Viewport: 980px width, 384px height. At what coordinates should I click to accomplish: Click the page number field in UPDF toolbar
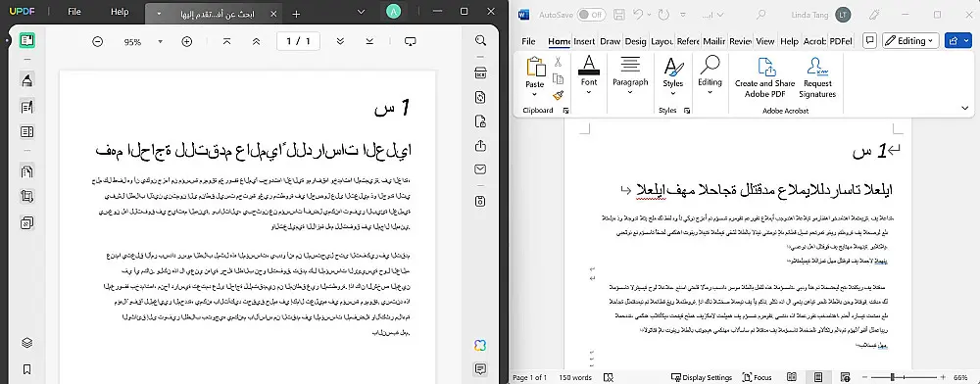pos(298,41)
